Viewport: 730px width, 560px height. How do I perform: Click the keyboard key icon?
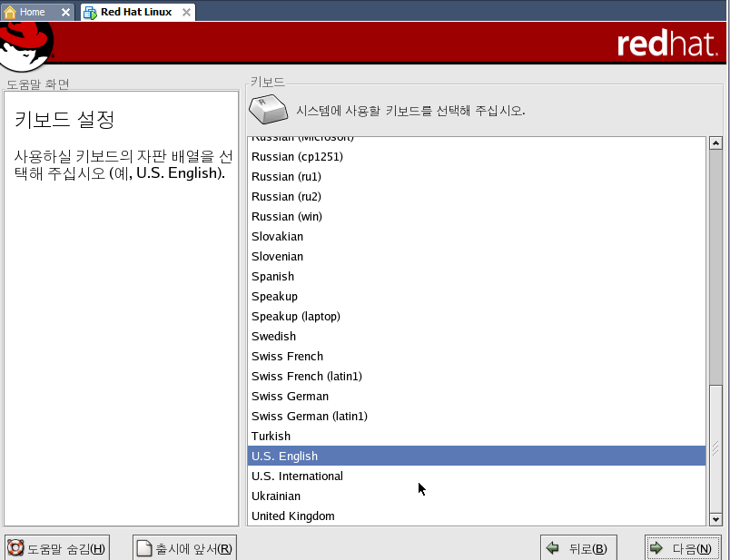(268, 110)
